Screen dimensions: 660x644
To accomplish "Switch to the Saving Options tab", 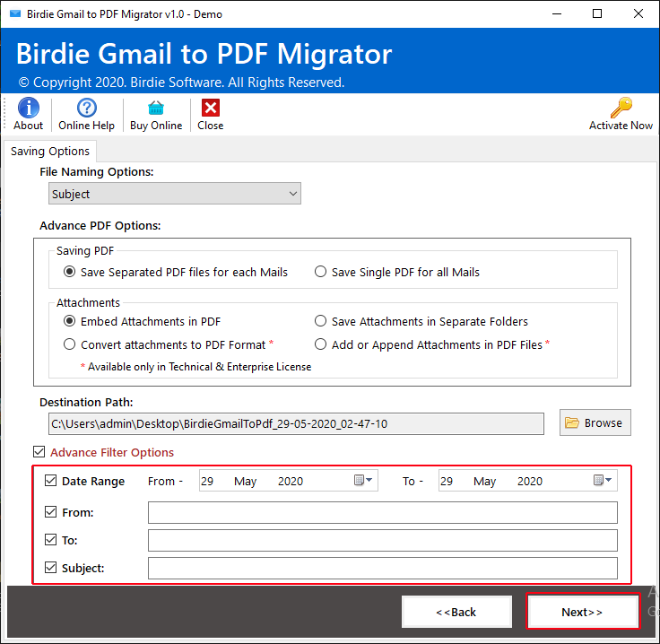I will pos(49,151).
